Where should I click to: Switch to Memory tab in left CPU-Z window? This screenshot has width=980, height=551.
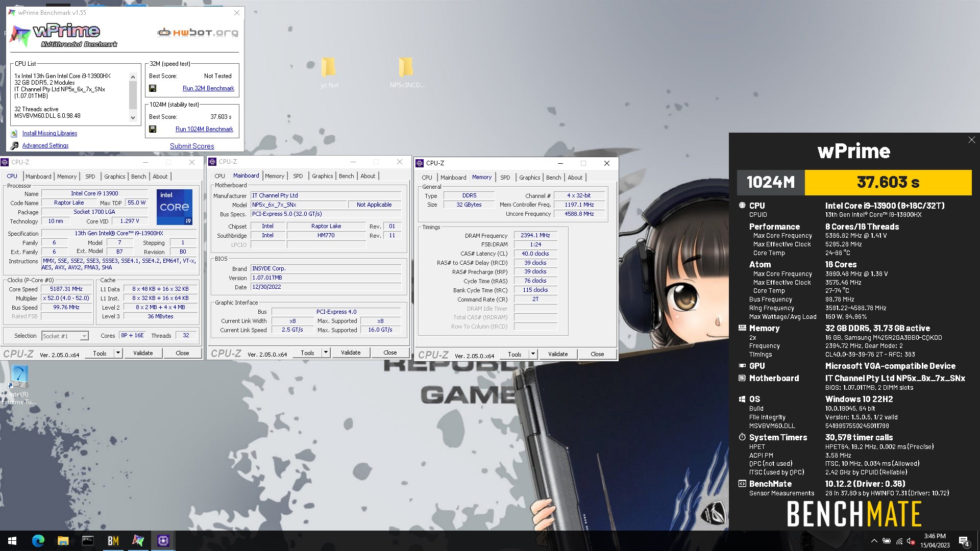pos(67,177)
